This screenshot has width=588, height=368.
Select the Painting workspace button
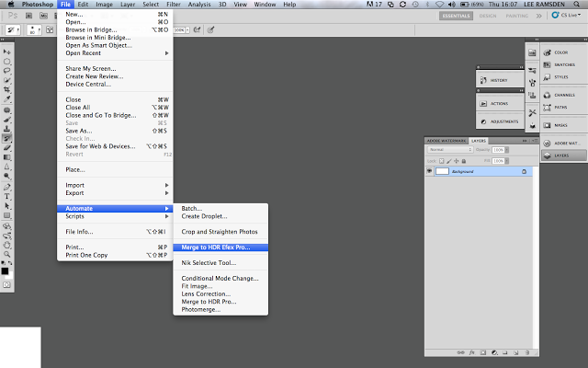516,16
